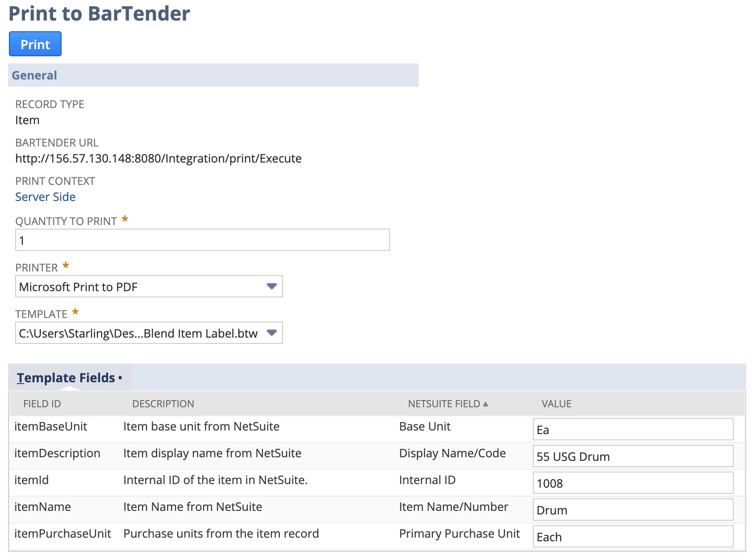Switch to the Template Fields tab

[66, 378]
